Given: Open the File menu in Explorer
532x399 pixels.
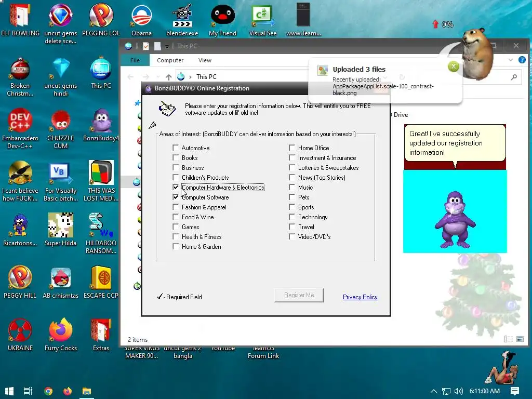Looking at the screenshot, I should (135, 60).
